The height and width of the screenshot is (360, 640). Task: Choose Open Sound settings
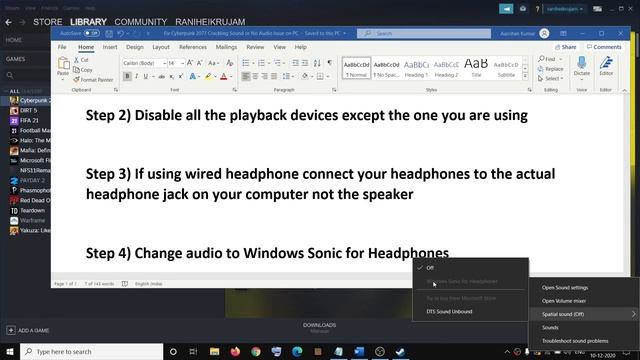click(565, 287)
